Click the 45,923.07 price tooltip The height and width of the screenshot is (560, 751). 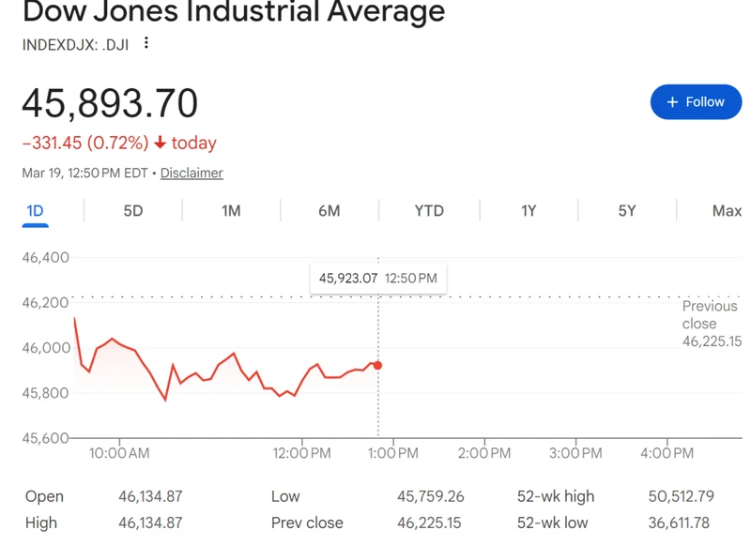point(377,279)
